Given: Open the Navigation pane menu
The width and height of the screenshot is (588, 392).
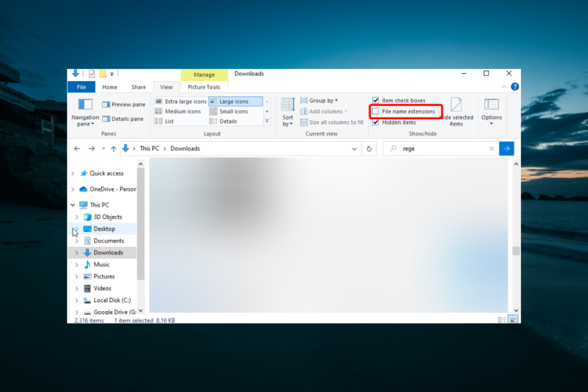Looking at the screenshot, I should pyautogui.click(x=85, y=112).
